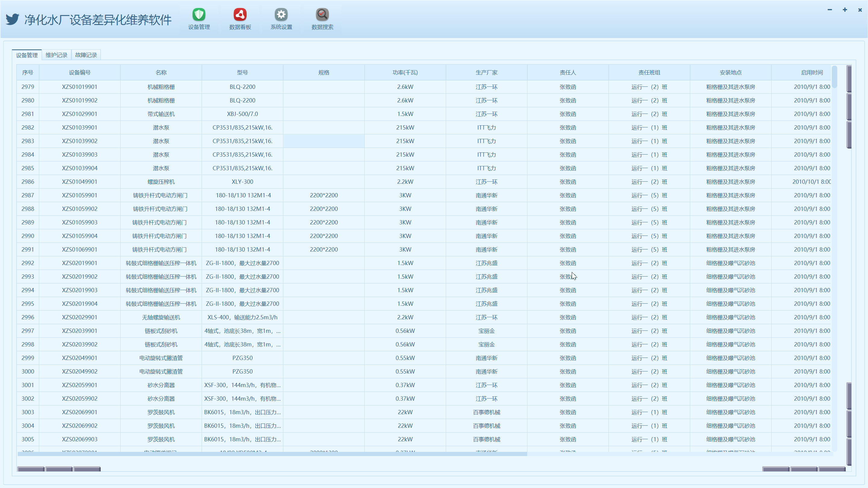Open the 数据搜索 magnifier icon
Screen dimensions: 868x488
[322, 19]
